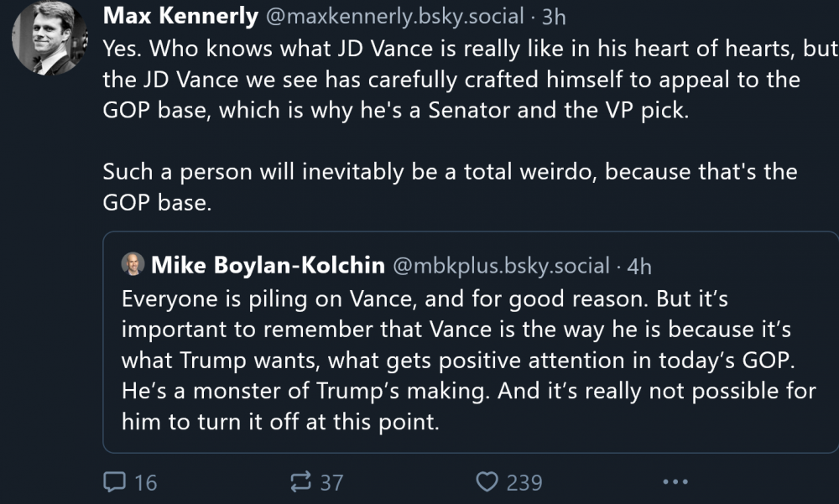The width and height of the screenshot is (839, 504).
Task: Open Max Kennerly's profile avatar
Action: (x=49, y=38)
